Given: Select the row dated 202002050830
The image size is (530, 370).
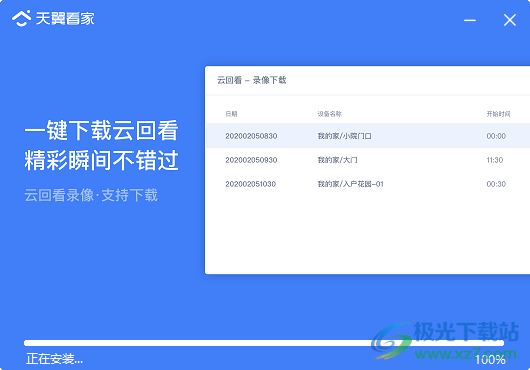Looking at the screenshot, I should [368, 136].
